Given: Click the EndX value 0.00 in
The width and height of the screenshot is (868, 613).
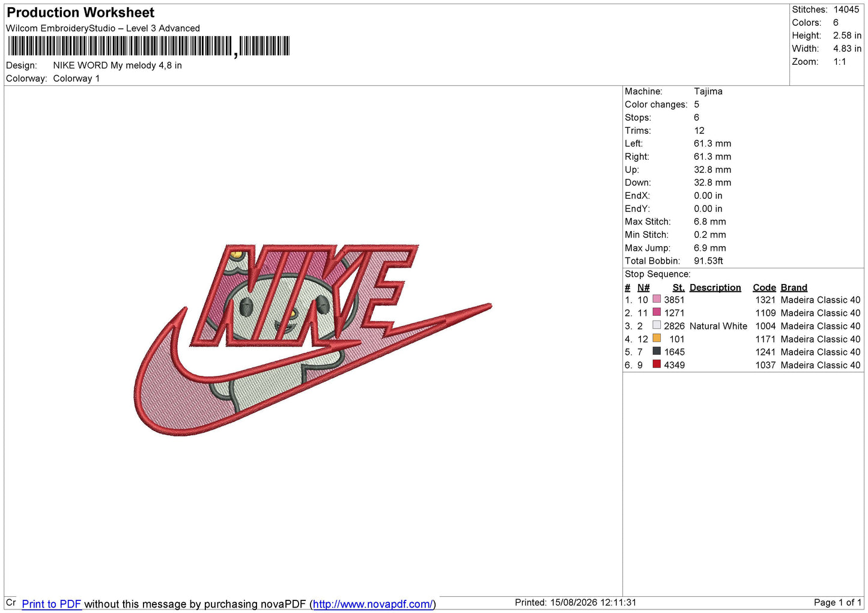Looking at the screenshot, I should 708,196.
